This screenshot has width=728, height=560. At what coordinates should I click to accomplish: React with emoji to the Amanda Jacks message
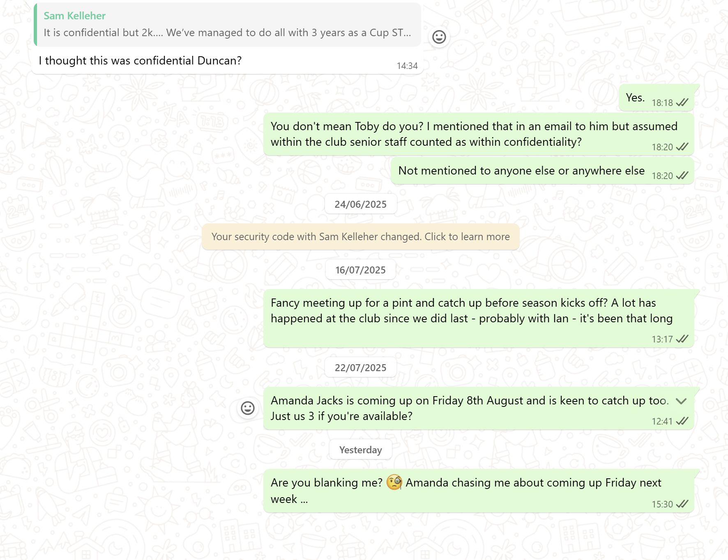coord(247,408)
